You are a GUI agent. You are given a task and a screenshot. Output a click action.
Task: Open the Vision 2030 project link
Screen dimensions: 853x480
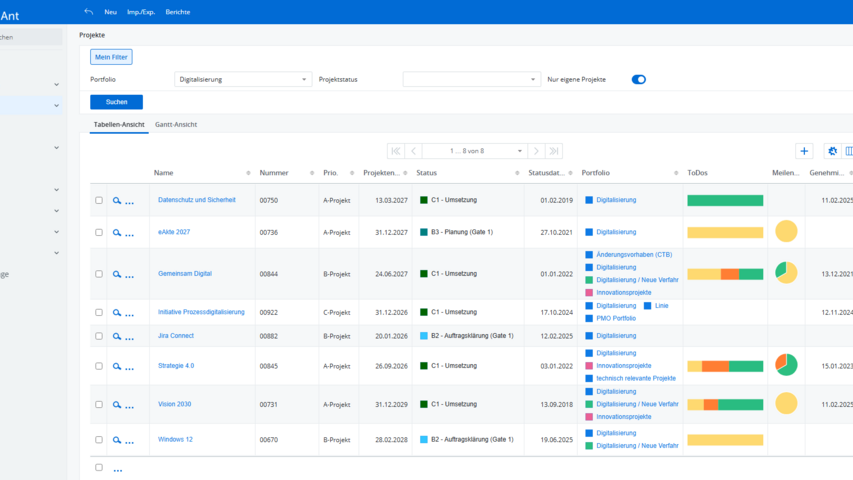(174, 404)
